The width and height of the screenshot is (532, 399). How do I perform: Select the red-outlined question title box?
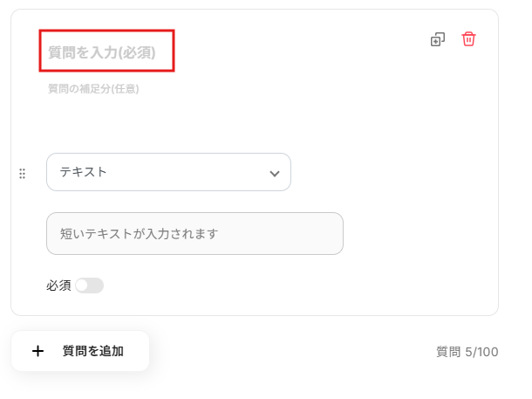106,51
